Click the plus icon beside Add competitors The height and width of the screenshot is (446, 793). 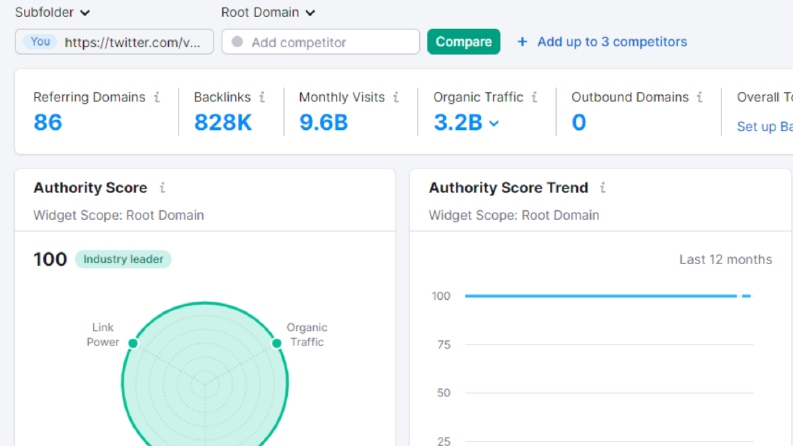[522, 41]
